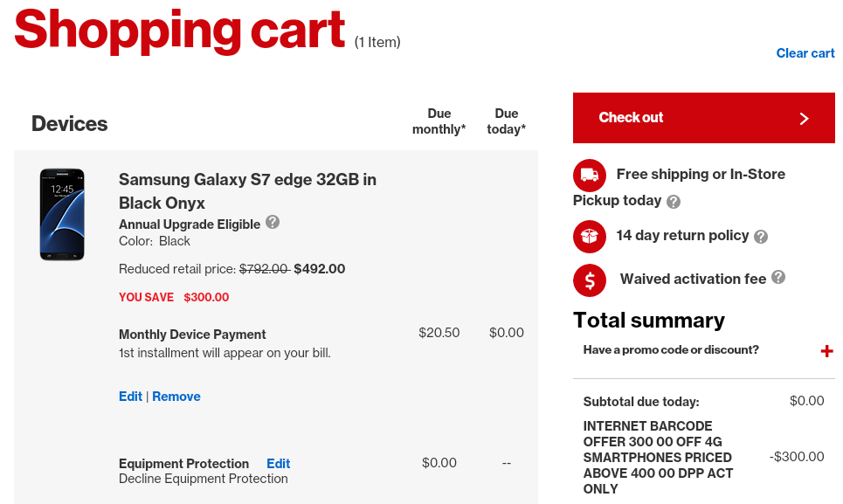Screen dimensions: 843x504
Task: Click 'Have a promo code or discount?' text
Action: pyautogui.click(x=671, y=350)
